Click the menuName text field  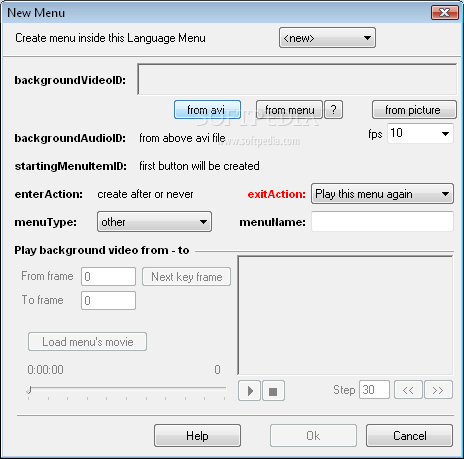[382, 221]
